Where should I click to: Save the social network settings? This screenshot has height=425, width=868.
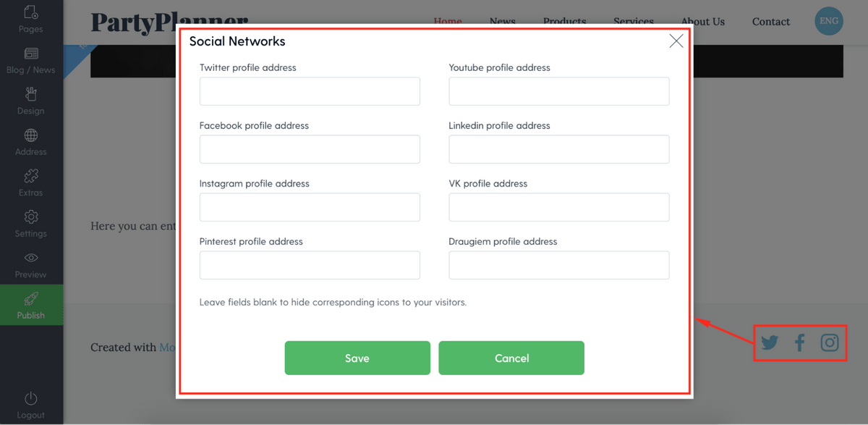pos(357,358)
